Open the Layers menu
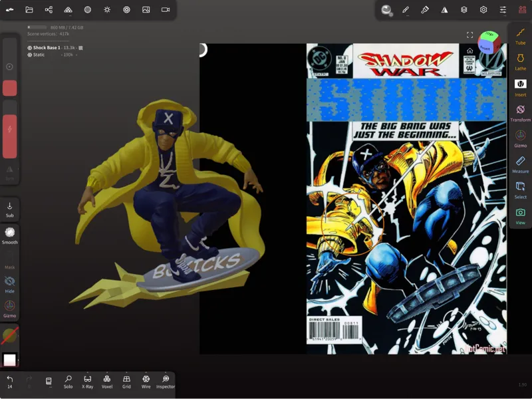This screenshot has width=532, height=399. pos(464,10)
